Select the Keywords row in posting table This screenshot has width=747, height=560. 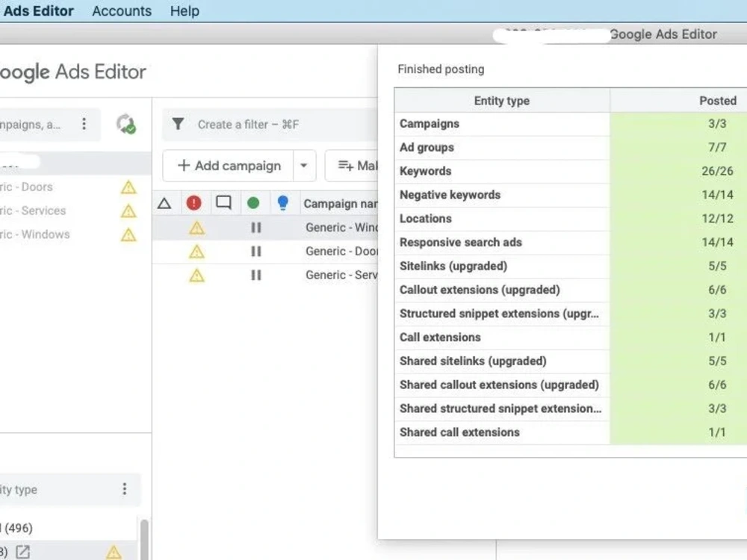[x=571, y=172]
